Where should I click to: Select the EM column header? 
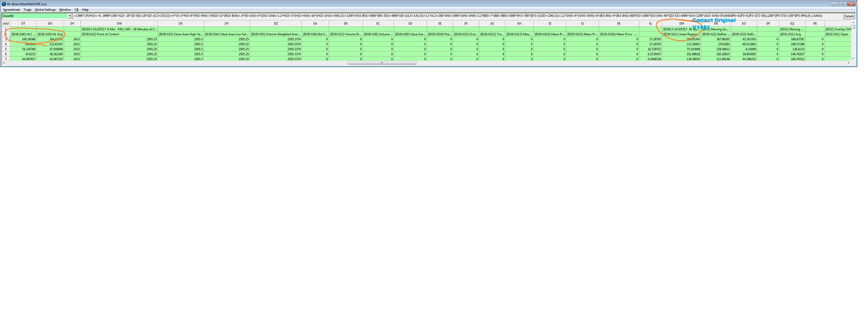click(681, 24)
